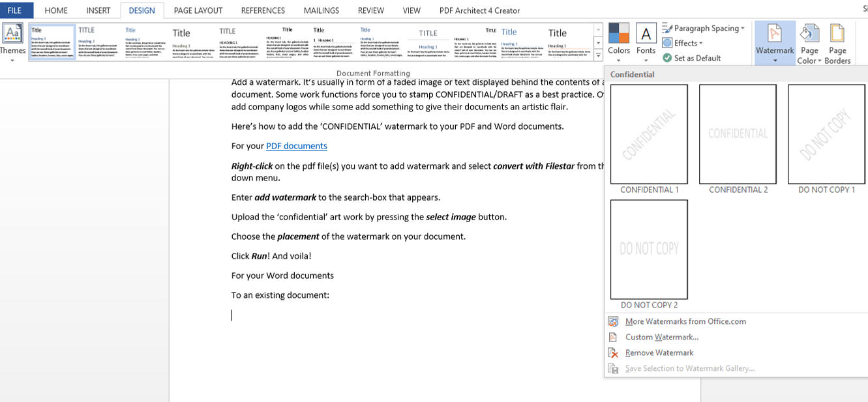
Task: Switch to the PAGE LAYOUT tab
Action: coord(198,10)
